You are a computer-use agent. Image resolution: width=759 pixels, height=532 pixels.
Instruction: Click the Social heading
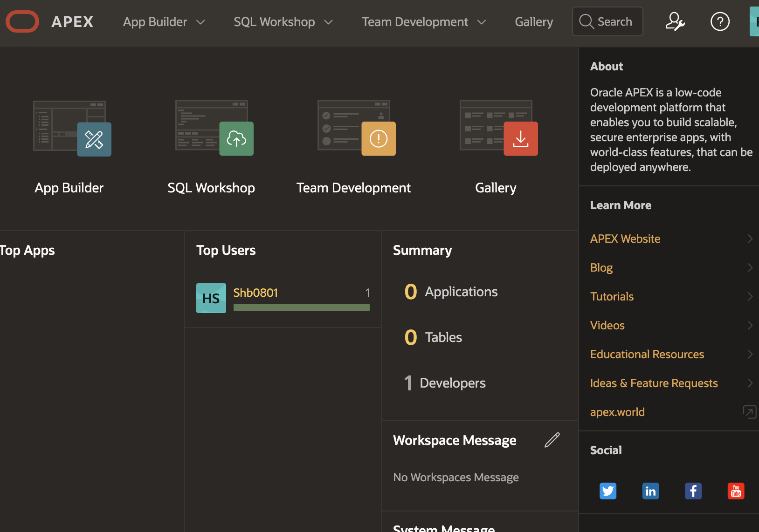pyautogui.click(x=606, y=450)
